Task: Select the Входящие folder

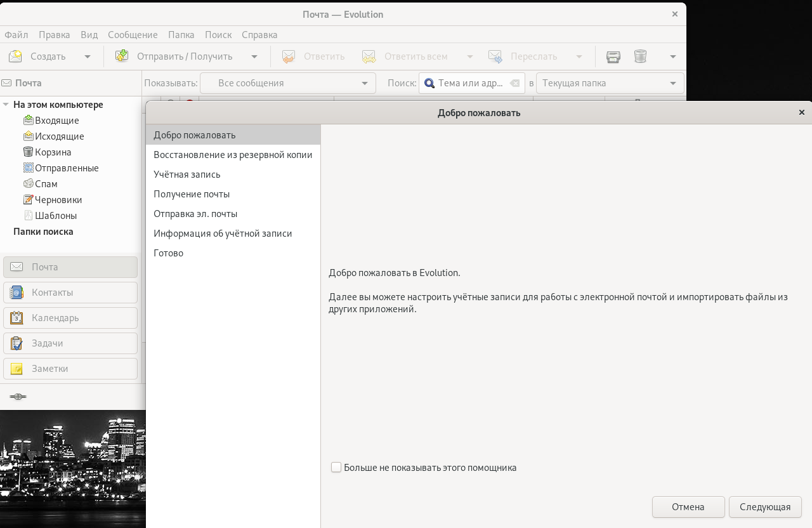Action: tap(57, 121)
